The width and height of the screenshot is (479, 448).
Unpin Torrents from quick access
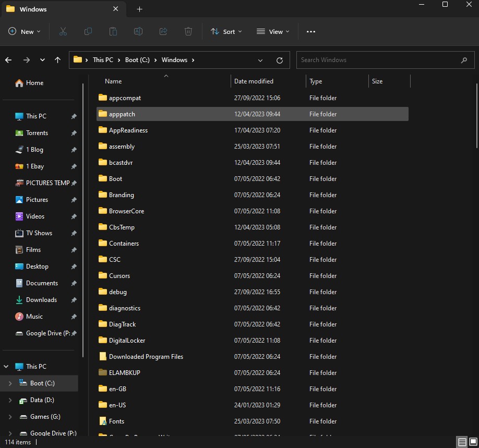pos(74,133)
